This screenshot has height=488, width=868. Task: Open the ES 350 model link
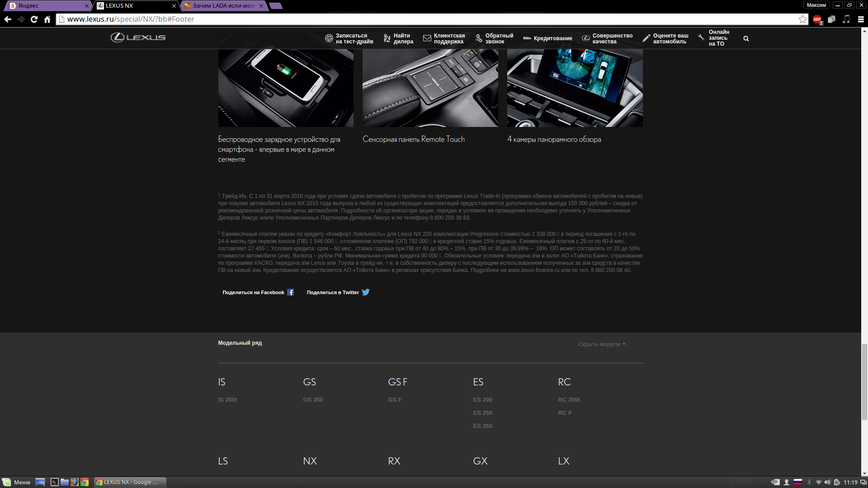tap(483, 426)
